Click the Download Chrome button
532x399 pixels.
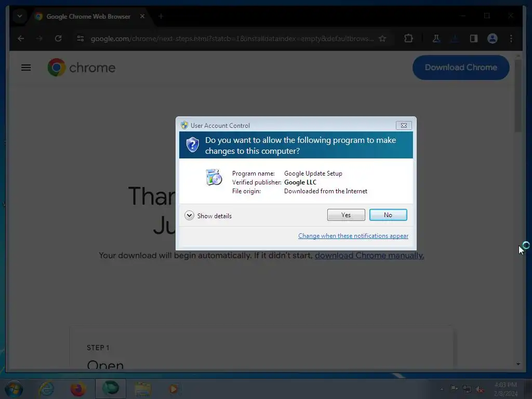point(461,68)
